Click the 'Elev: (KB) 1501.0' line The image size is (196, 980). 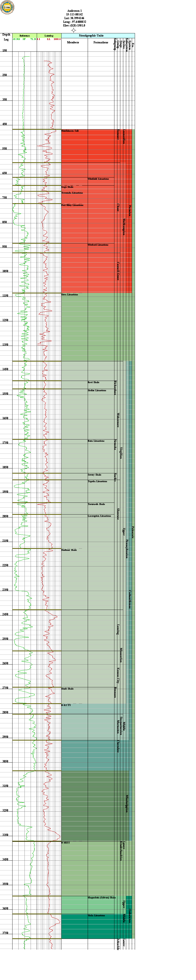pyautogui.click(x=74, y=25)
